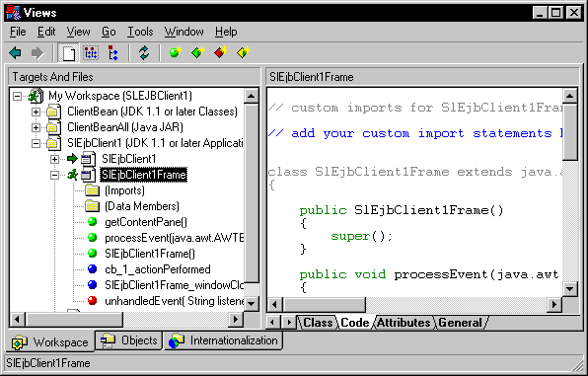Click the blue ball beside SlEjbClient1Frame_windowClo
Image resolution: width=588 pixels, height=376 pixels.
pos(93,285)
